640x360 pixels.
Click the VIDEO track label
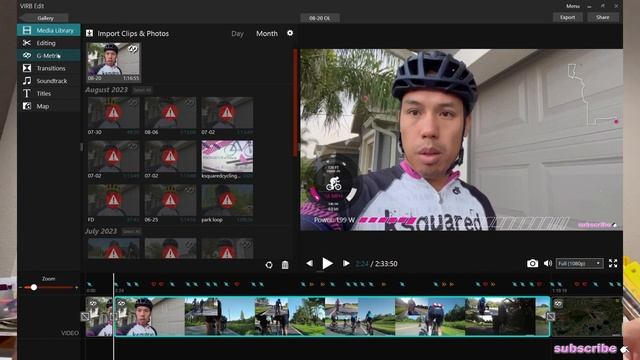[70, 333]
